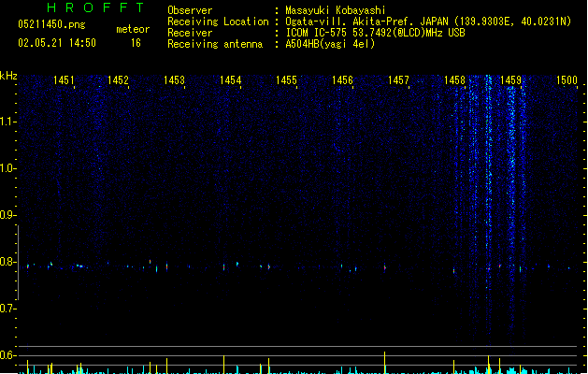The image size is (588, 374).
Task: Click the meteor count value 16
Action: tap(136, 43)
